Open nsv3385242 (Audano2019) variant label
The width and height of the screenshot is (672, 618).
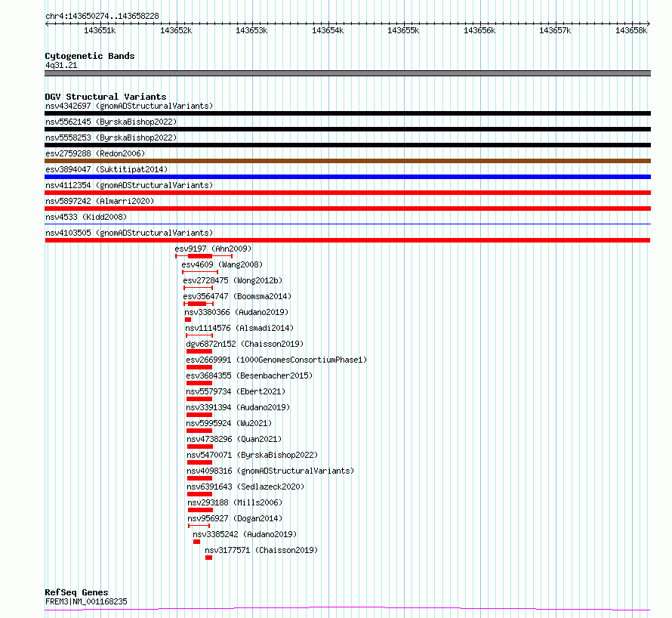(245, 534)
